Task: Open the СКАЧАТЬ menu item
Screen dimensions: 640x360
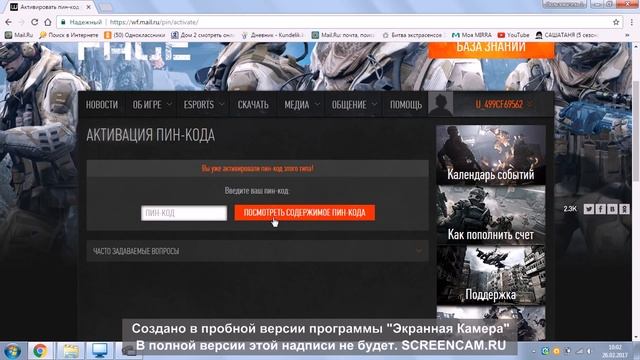Action: coord(253,104)
